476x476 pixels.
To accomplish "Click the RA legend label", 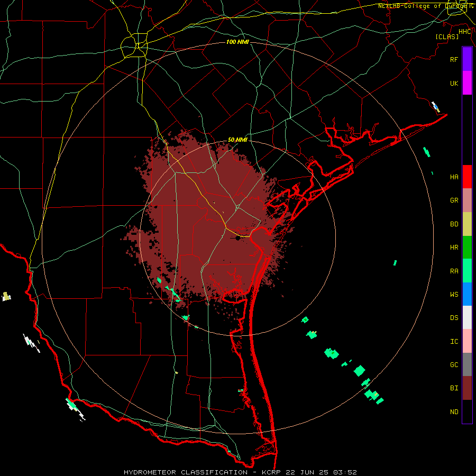I will (454, 271).
